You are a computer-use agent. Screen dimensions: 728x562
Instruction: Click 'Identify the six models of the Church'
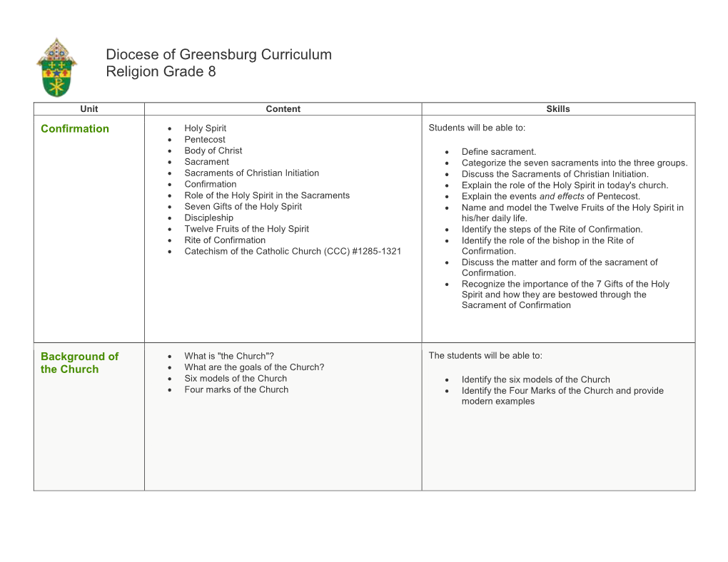(x=535, y=380)
